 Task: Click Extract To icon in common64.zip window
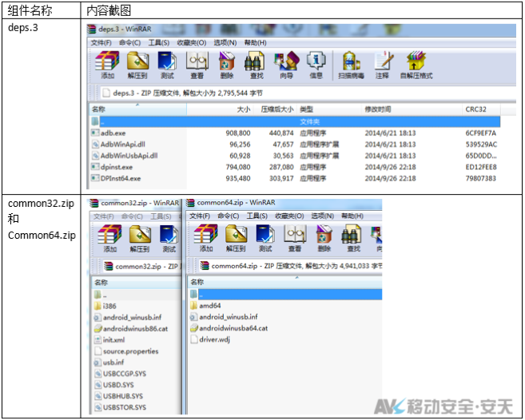pyautogui.click(x=236, y=238)
